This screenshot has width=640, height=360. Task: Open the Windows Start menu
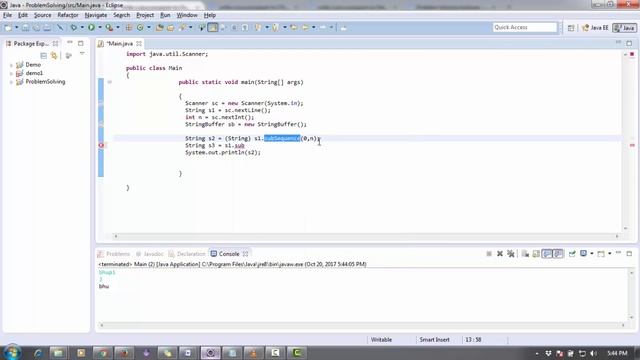(x=12, y=353)
